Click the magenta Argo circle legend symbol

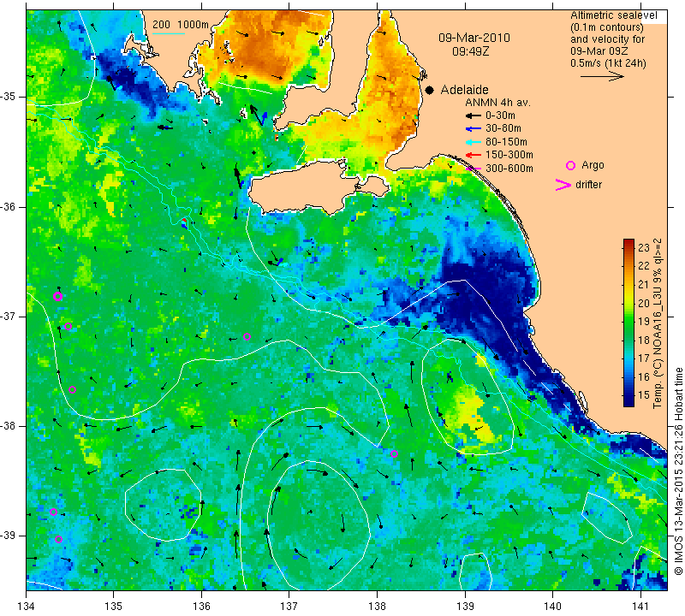tap(570, 165)
